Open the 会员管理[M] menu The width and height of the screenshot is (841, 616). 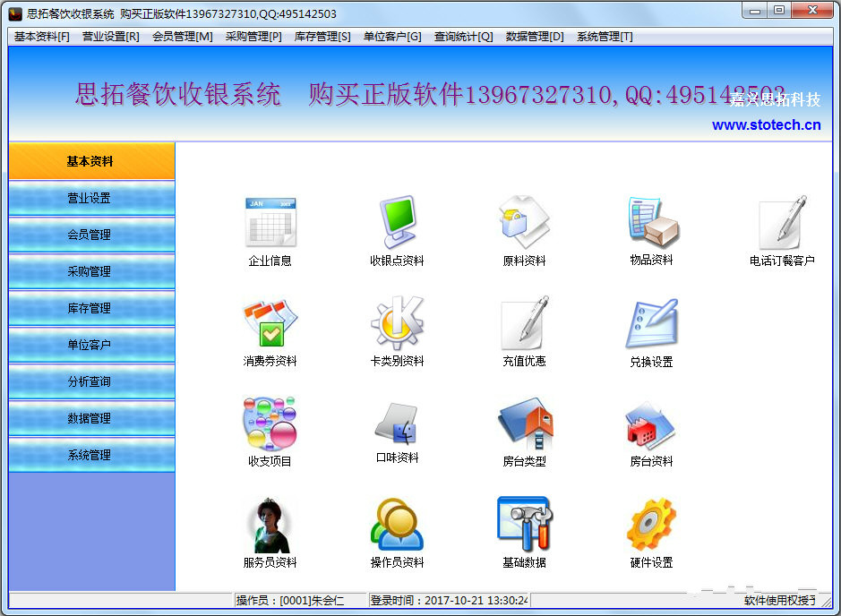tap(183, 37)
